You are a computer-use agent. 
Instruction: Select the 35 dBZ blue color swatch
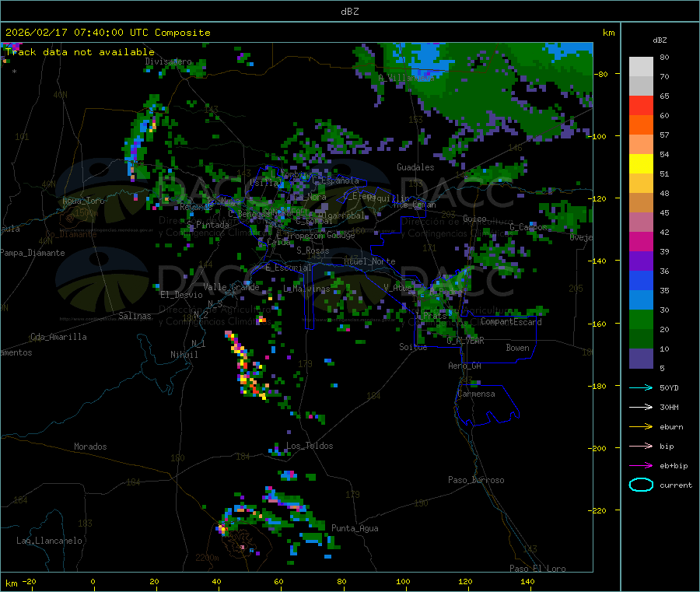(x=641, y=300)
